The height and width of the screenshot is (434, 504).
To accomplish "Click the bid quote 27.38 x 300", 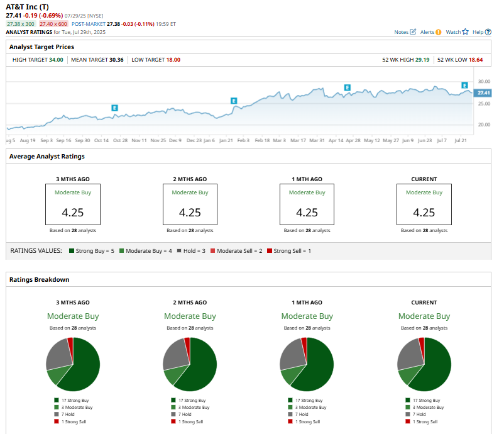I will [21, 24].
